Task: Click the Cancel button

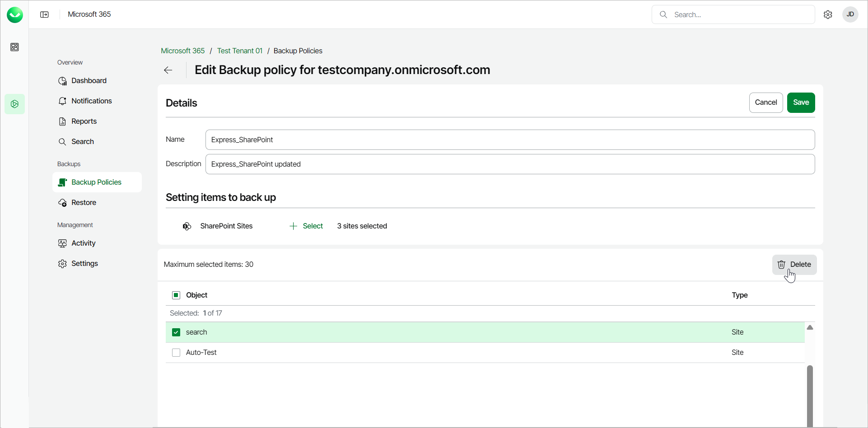Action: pyautogui.click(x=765, y=102)
